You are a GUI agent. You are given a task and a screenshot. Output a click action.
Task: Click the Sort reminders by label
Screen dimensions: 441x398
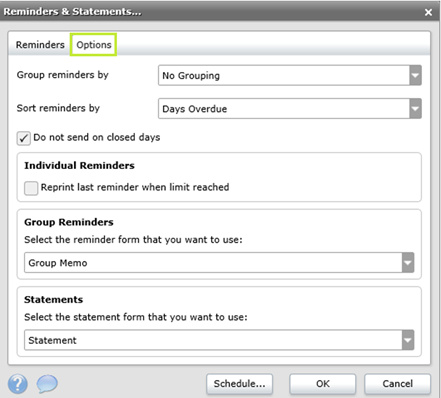click(x=58, y=108)
